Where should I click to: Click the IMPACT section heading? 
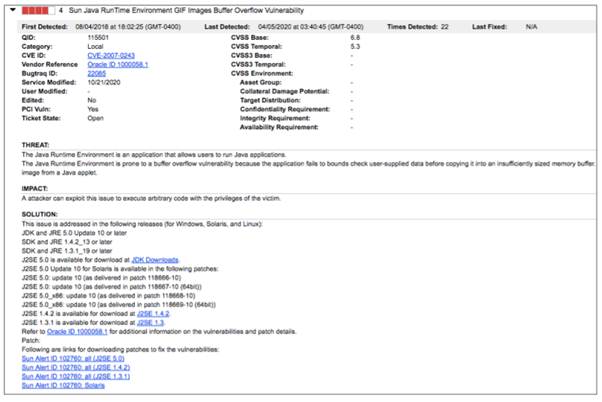coord(35,189)
